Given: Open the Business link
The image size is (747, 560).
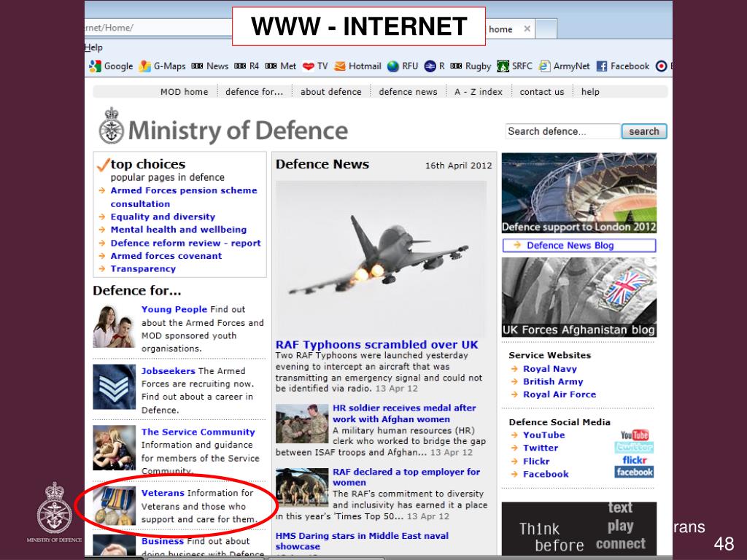Looking at the screenshot, I should click(163, 541).
